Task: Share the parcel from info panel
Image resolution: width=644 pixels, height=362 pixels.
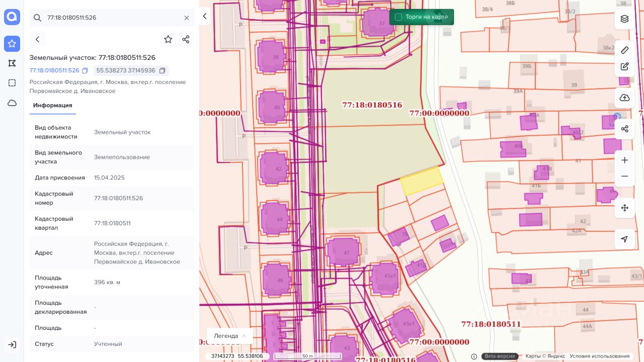Action: [x=186, y=39]
